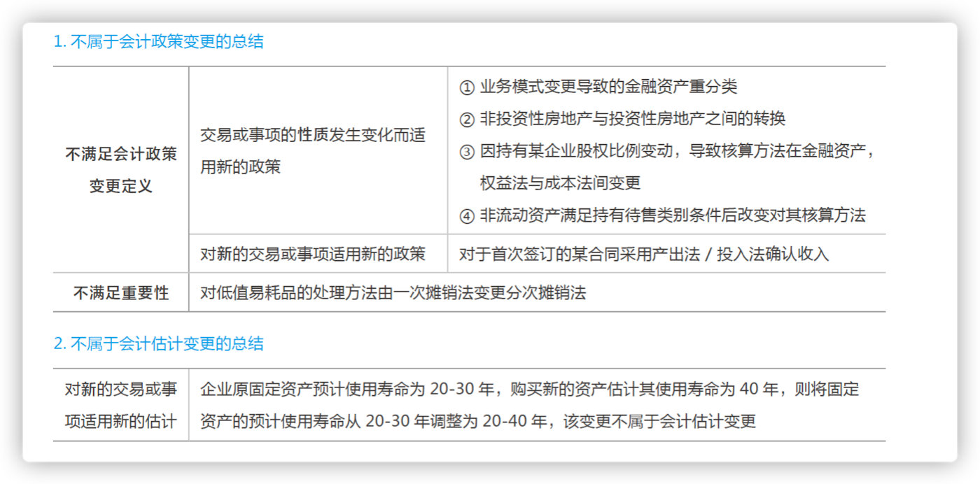This screenshot has width=980, height=484.
Task: Select the "对新的交易或事项适用新的估计" header cell
Action: [121, 406]
